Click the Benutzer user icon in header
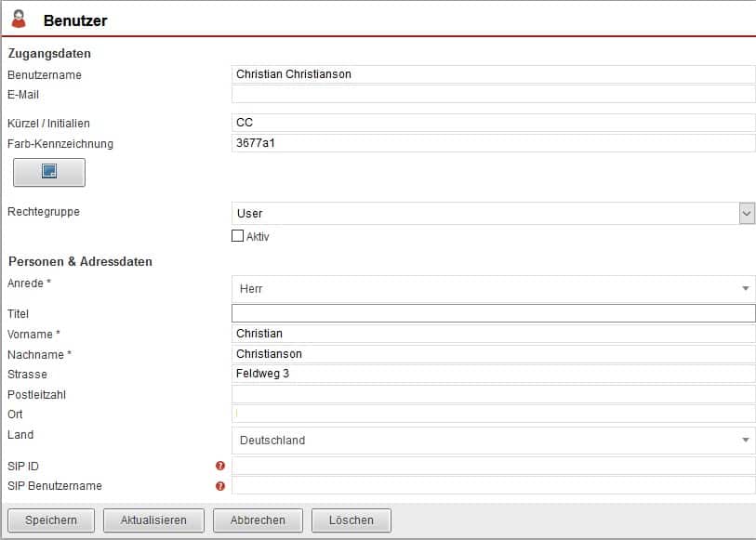Image resolution: width=756 pixels, height=540 pixels. pyautogui.click(x=19, y=20)
